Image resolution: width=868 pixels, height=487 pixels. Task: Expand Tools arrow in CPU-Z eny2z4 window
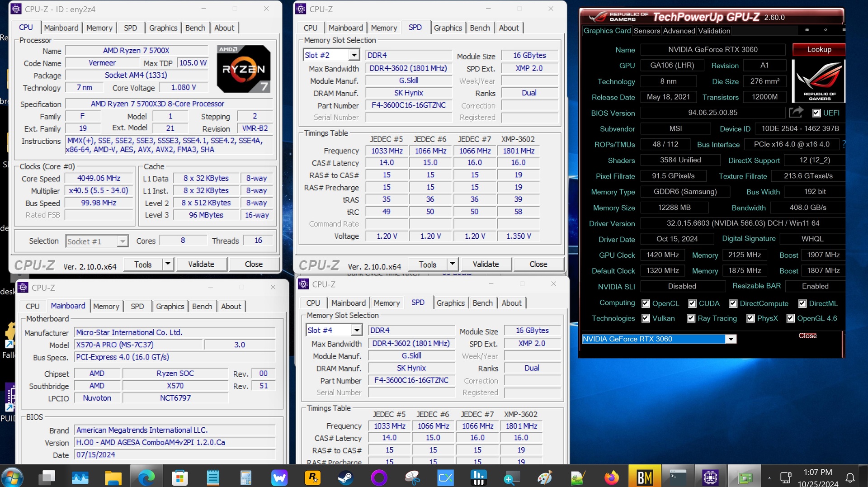(168, 264)
